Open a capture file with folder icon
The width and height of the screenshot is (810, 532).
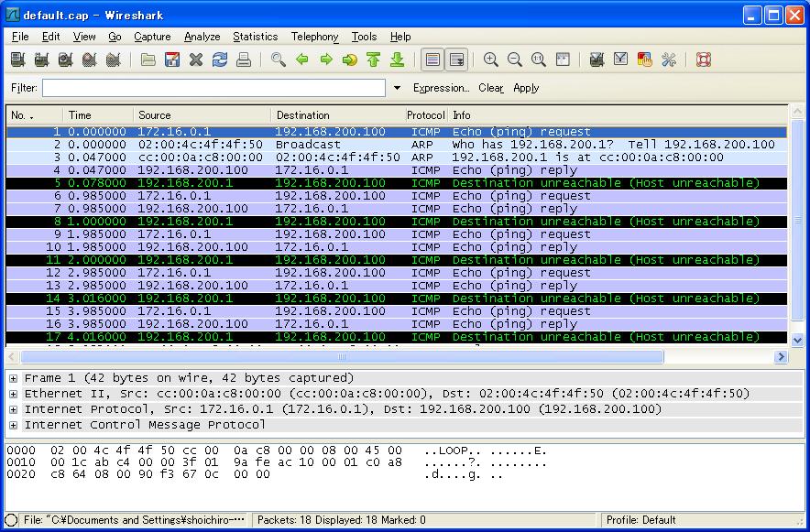pyautogui.click(x=148, y=60)
